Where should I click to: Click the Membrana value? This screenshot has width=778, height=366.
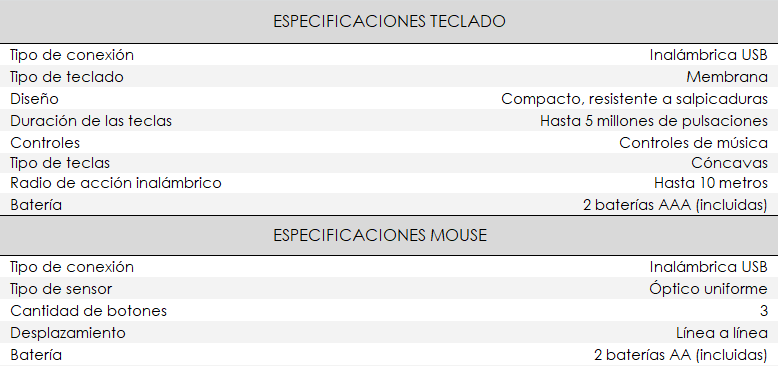pos(727,77)
